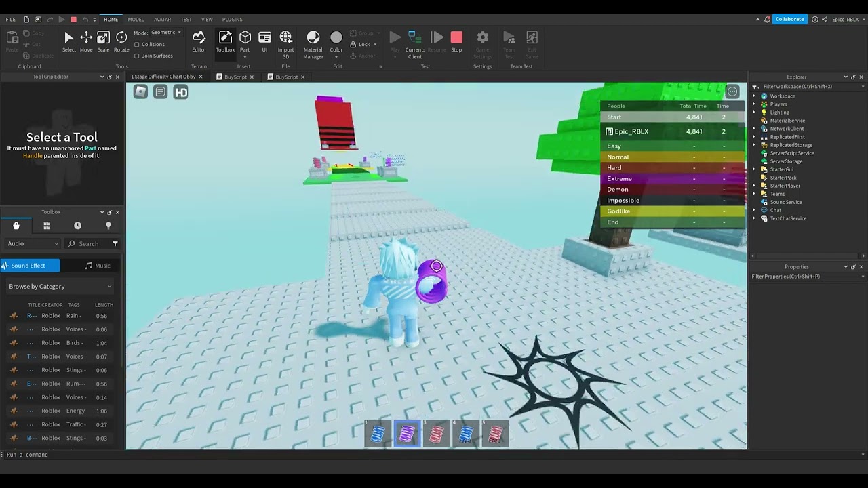Open the FILE menu

(x=11, y=19)
